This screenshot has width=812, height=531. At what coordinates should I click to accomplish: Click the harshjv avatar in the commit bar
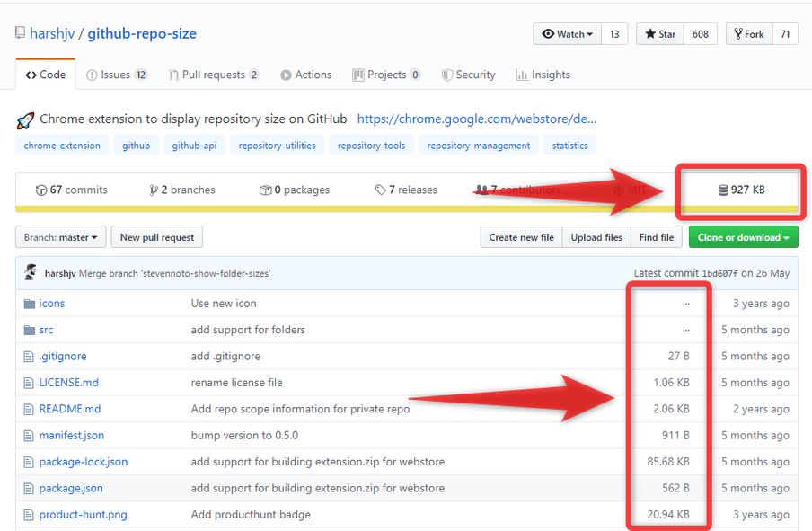[31, 272]
